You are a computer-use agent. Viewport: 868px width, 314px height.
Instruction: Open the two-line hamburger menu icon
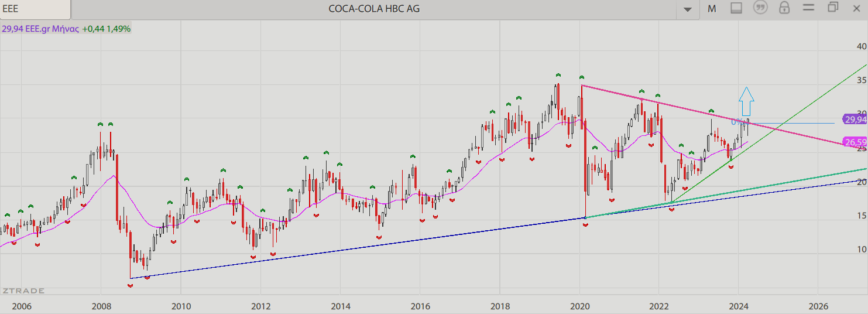809,8
